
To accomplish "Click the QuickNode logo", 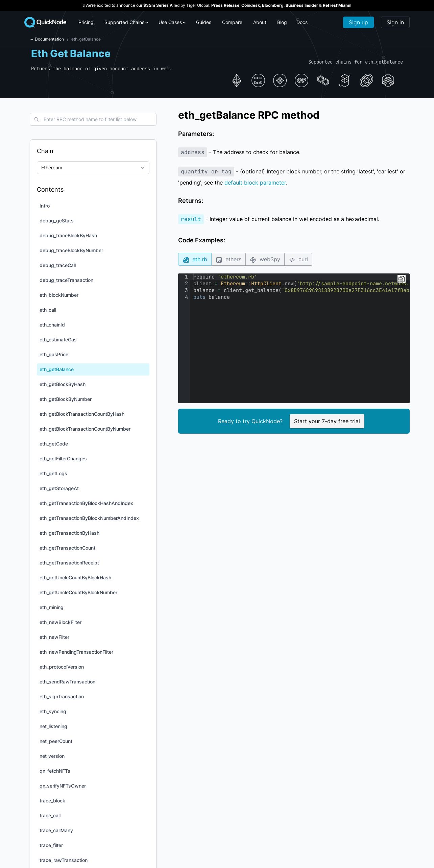I will pos(45,22).
